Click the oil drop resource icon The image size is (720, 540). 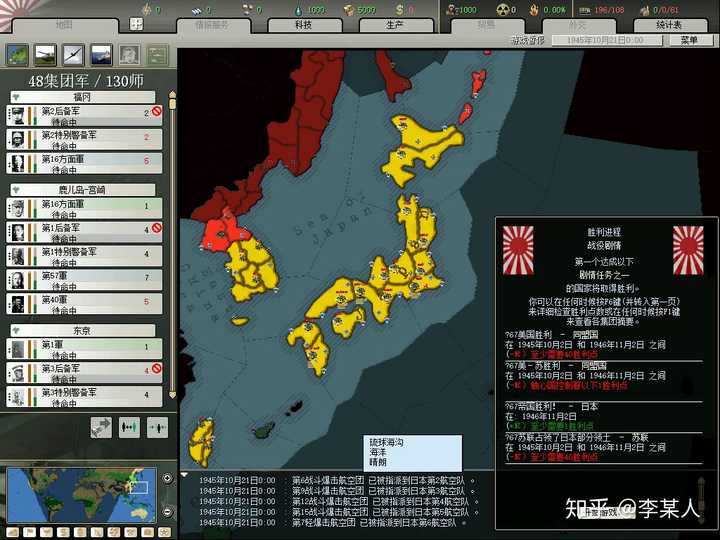pyautogui.click(x=299, y=9)
